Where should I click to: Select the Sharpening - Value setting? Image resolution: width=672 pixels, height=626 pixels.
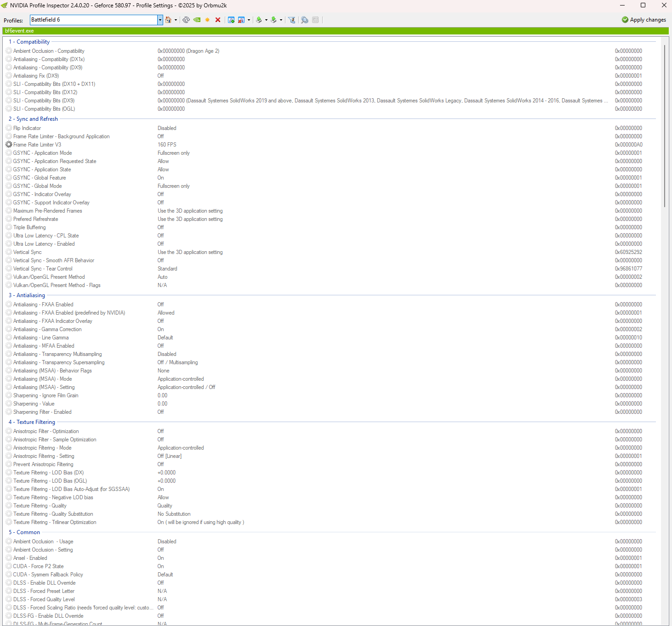point(330,404)
